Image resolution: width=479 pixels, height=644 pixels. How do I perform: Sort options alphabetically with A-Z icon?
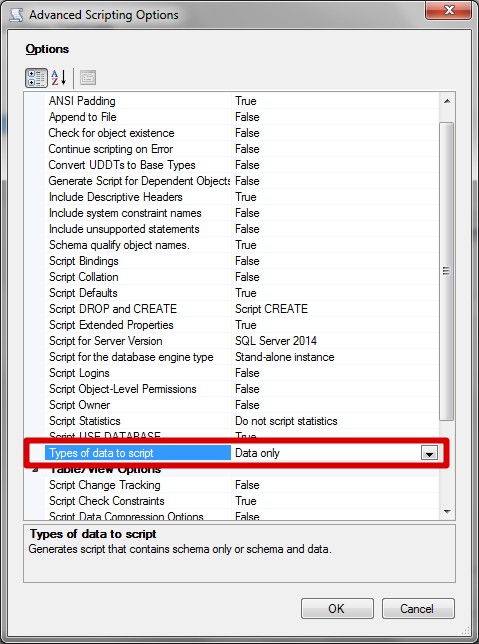[x=59, y=78]
